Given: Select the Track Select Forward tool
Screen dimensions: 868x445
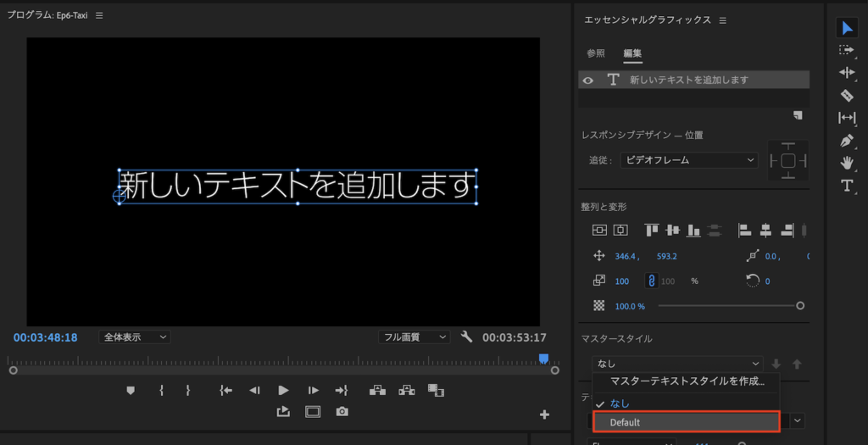Looking at the screenshot, I should [x=847, y=50].
